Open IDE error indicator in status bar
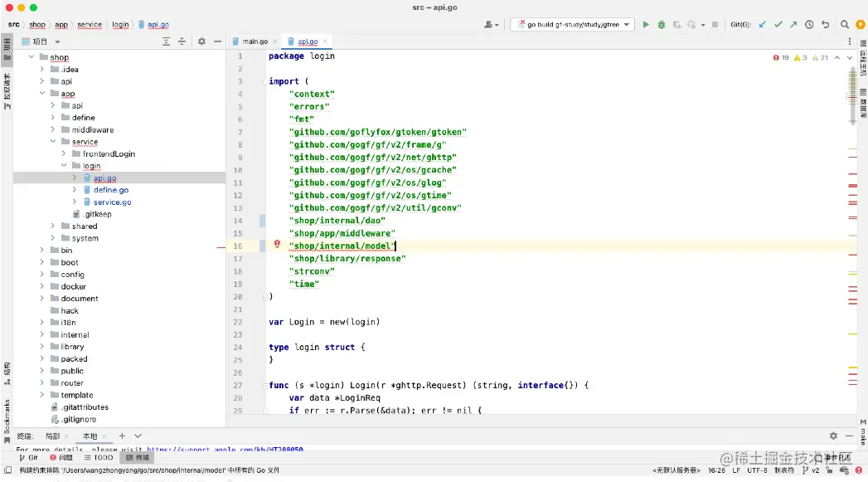 [x=859, y=470]
